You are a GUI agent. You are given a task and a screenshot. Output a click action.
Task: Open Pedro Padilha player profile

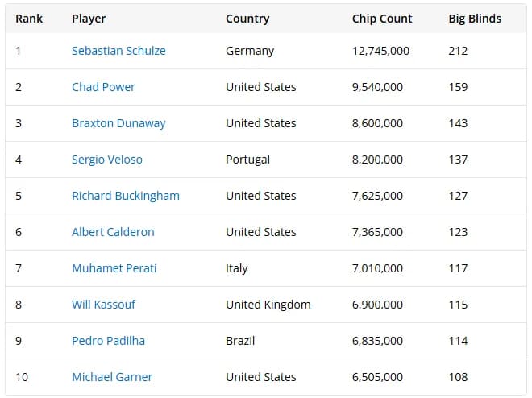(108, 341)
